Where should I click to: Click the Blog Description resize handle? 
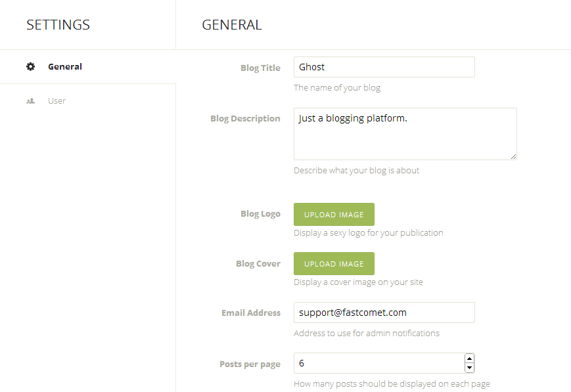tap(513, 156)
